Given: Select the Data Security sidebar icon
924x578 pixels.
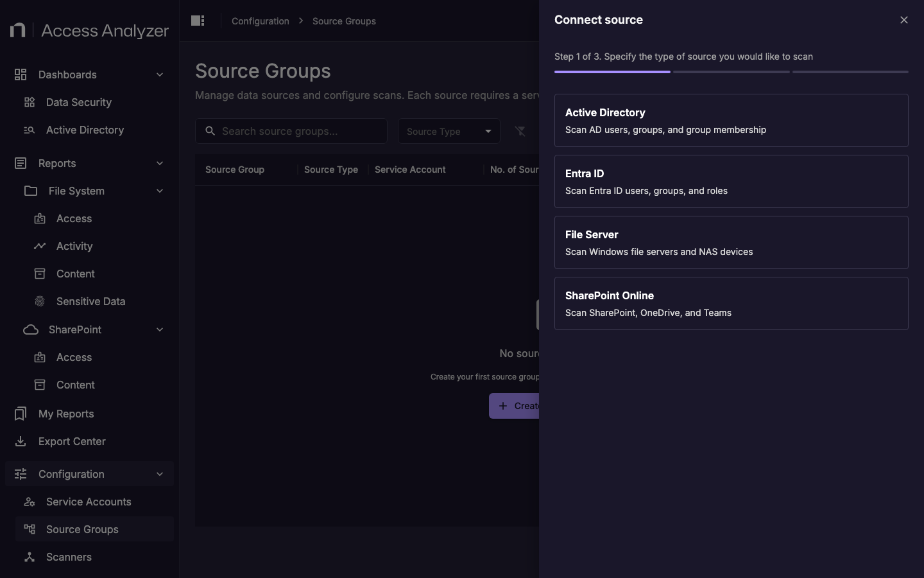Looking at the screenshot, I should coord(29,102).
